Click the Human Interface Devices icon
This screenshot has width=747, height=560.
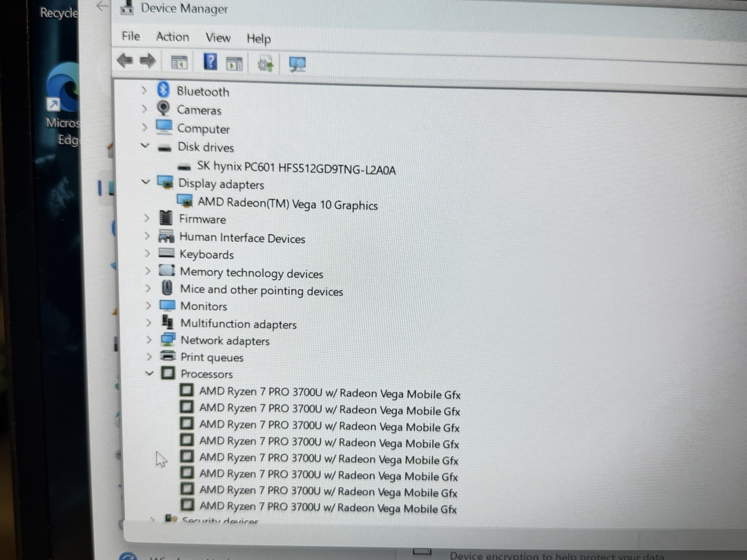pos(166,237)
